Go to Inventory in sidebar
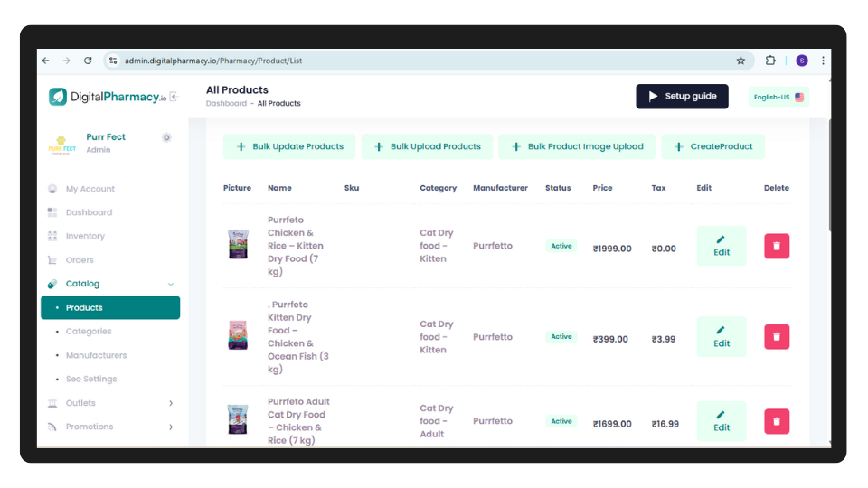This screenshot has width=868, height=488. (85, 236)
